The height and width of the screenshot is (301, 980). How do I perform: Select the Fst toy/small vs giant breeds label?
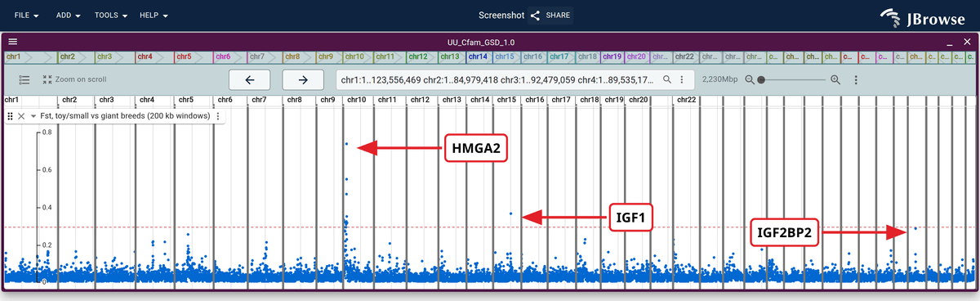click(126, 116)
